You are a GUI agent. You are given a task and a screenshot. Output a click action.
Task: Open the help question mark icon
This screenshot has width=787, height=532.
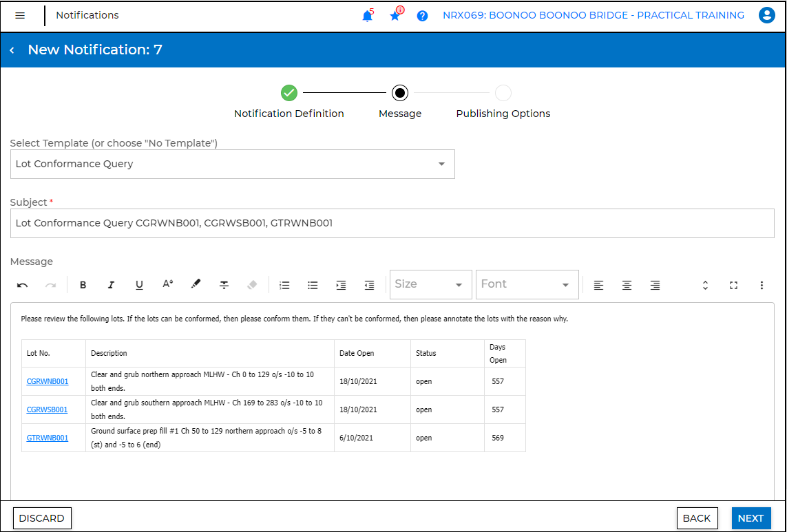coord(423,16)
